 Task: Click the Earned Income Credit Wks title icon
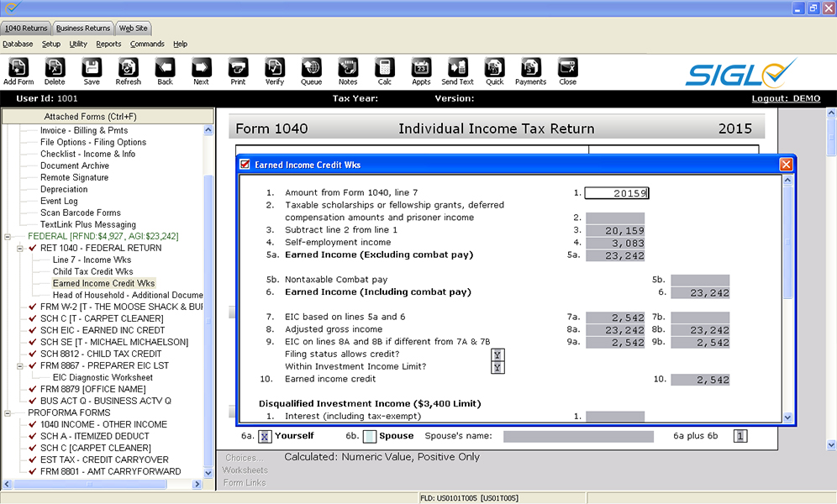(x=245, y=165)
